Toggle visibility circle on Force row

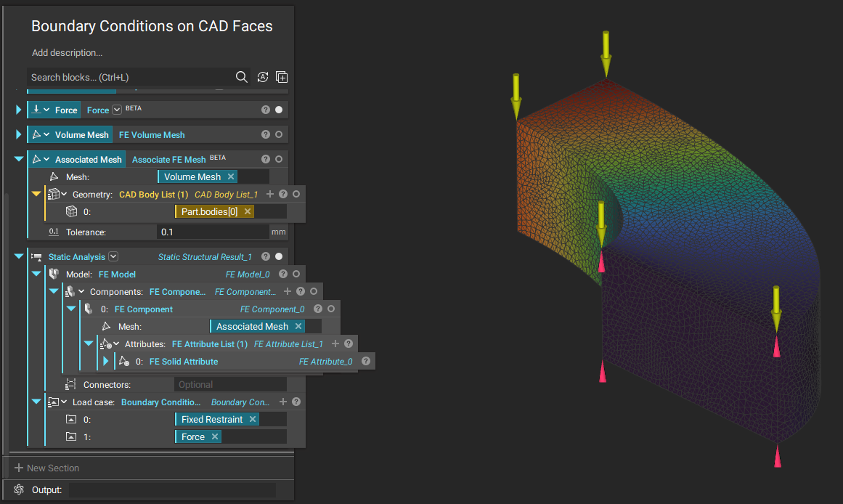tap(279, 110)
